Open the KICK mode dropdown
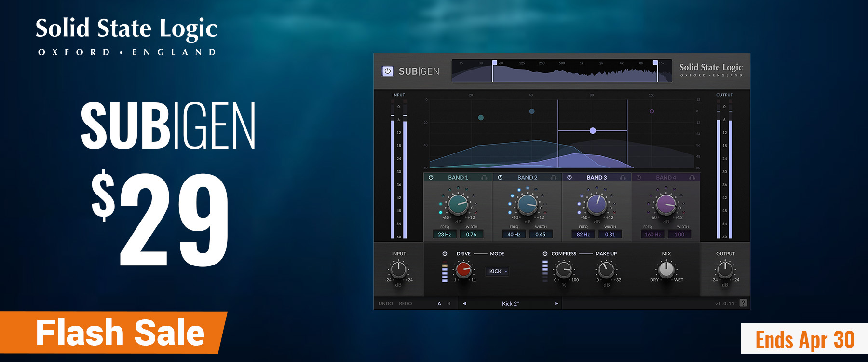The image size is (868, 362). coord(498,271)
